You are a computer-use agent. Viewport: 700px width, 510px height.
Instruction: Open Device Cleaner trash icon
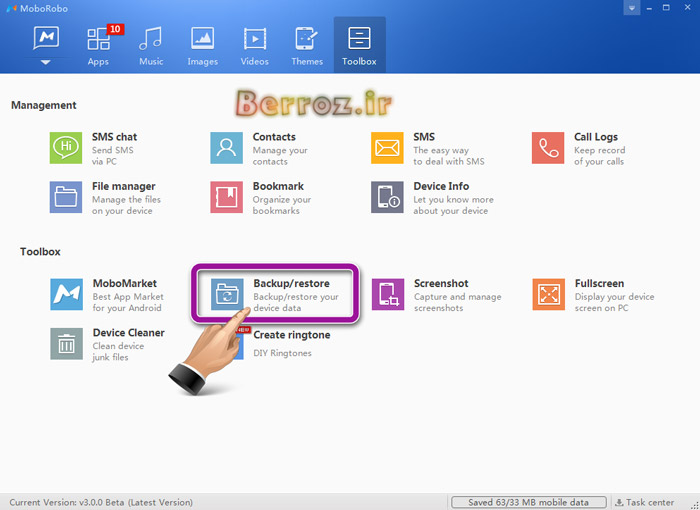click(x=66, y=344)
